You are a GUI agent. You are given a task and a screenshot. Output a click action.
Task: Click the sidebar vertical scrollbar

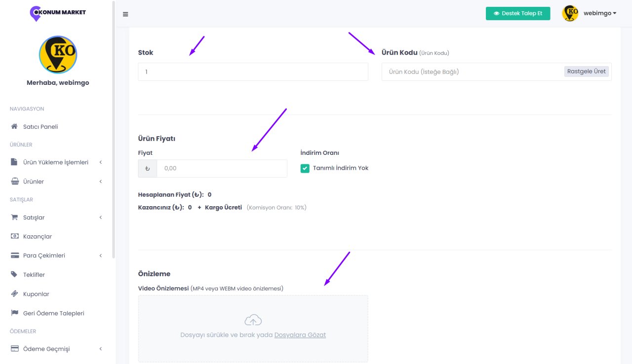click(x=114, y=130)
